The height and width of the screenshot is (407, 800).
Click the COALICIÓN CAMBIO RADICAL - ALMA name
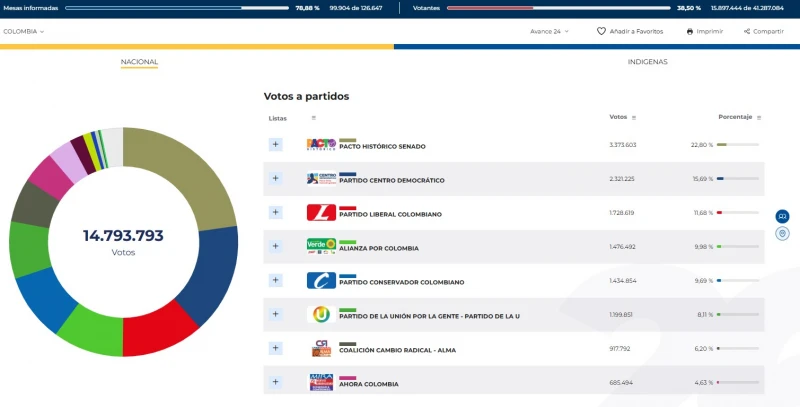tap(397, 350)
